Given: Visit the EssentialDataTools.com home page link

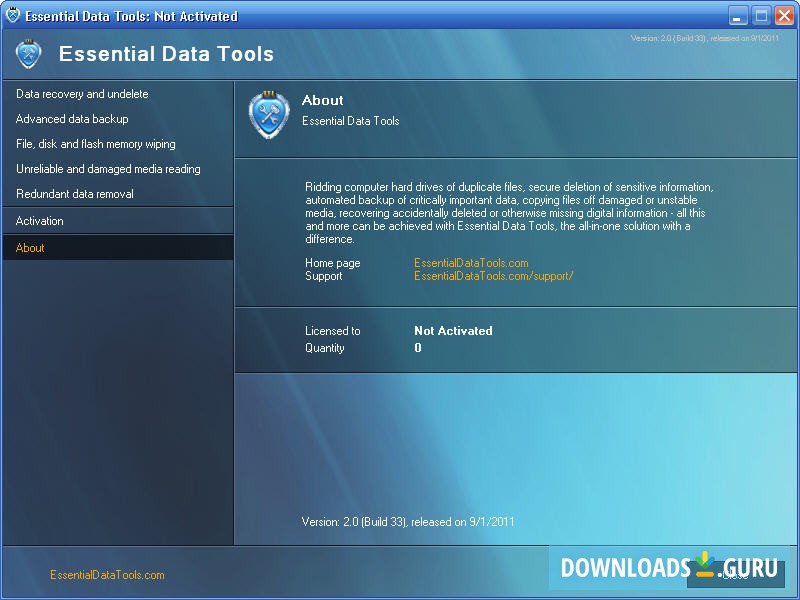Looking at the screenshot, I should click(471, 263).
